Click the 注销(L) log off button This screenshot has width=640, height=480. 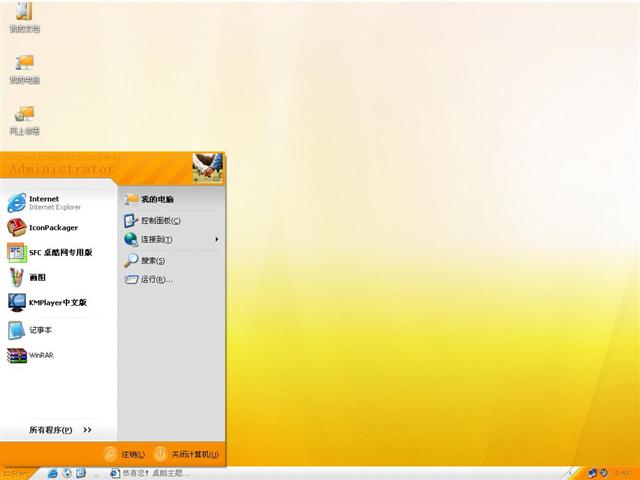pos(124,454)
